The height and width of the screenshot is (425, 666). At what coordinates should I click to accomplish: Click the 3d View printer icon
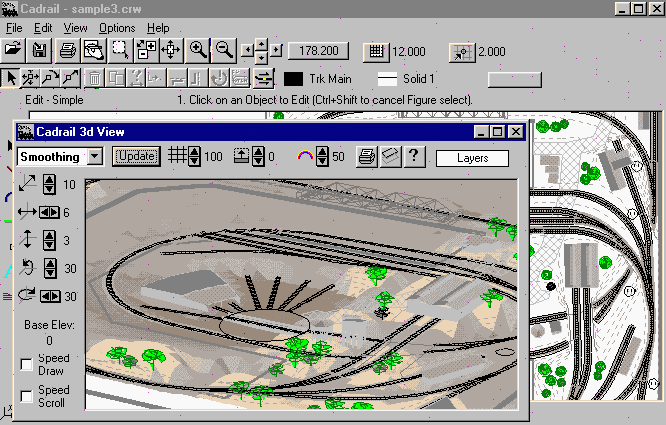[x=367, y=157]
